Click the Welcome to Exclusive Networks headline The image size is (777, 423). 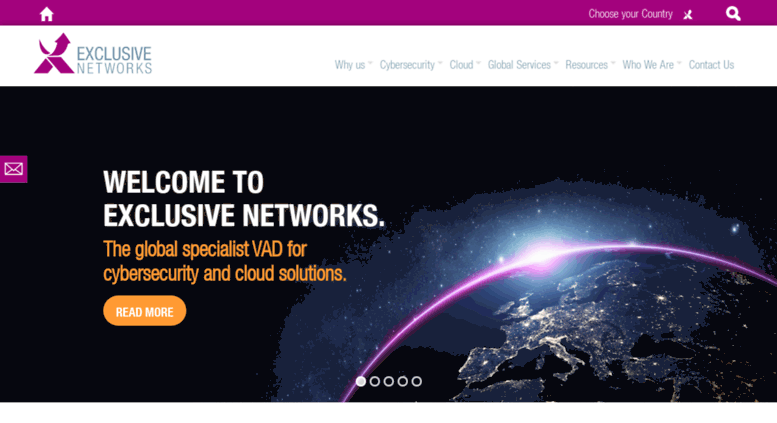(x=244, y=199)
